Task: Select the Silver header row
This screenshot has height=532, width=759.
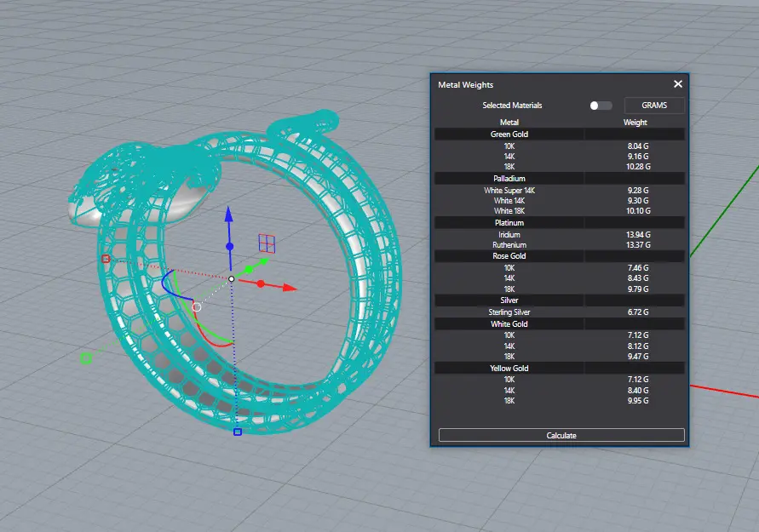Action: pyautogui.click(x=560, y=300)
